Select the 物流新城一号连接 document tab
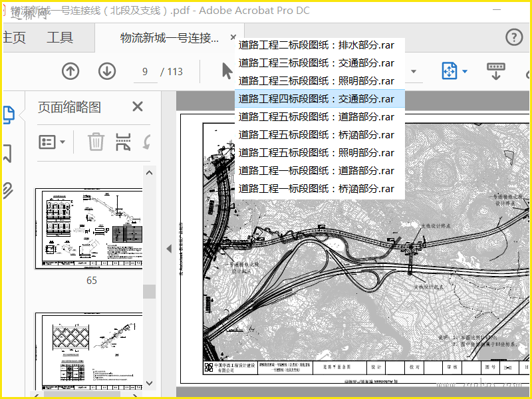This screenshot has height=399, width=532. [x=170, y=38]
